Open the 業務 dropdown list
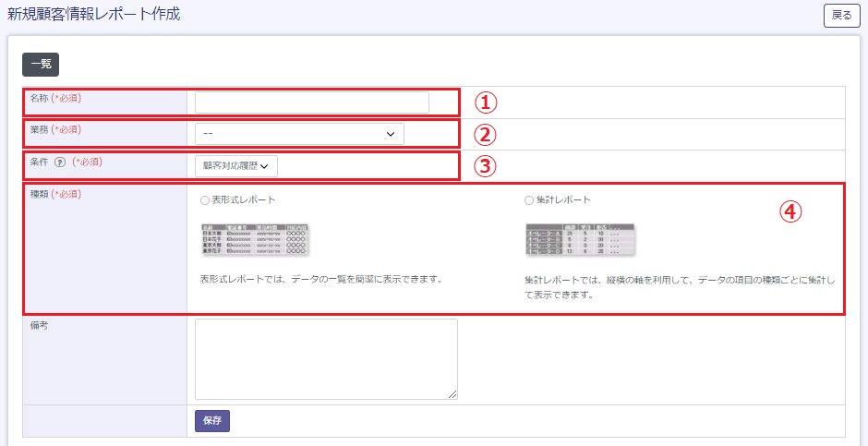 pyautogui.click(x=299, y=134)
